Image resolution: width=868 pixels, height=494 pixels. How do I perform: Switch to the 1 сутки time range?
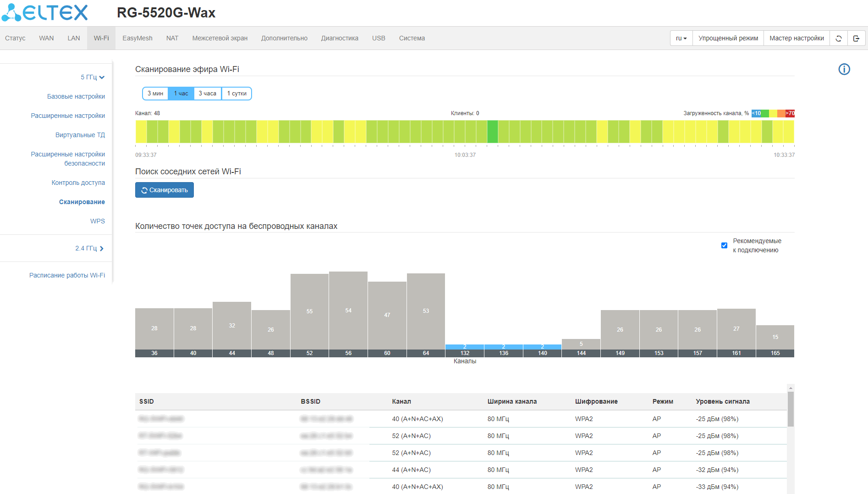(236, 94)
